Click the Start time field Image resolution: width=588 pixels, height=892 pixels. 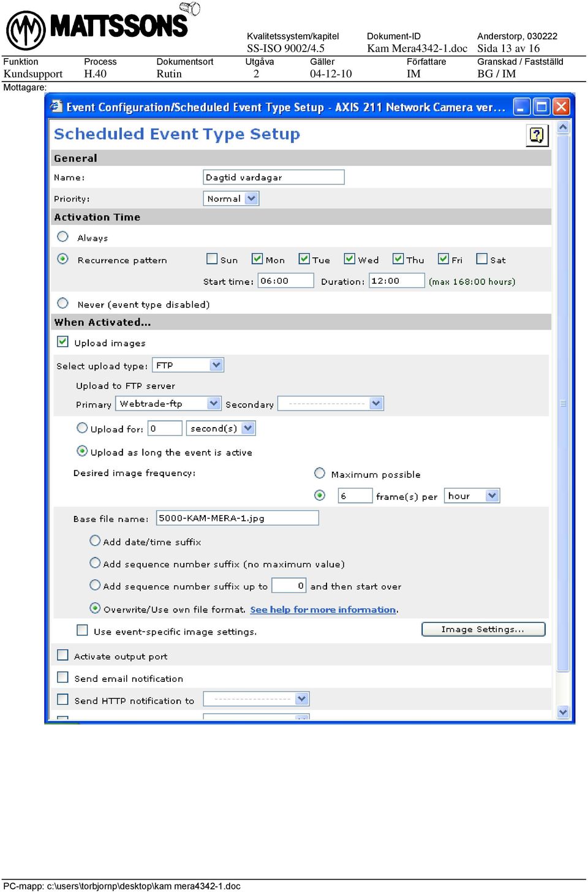coord(286,281)
